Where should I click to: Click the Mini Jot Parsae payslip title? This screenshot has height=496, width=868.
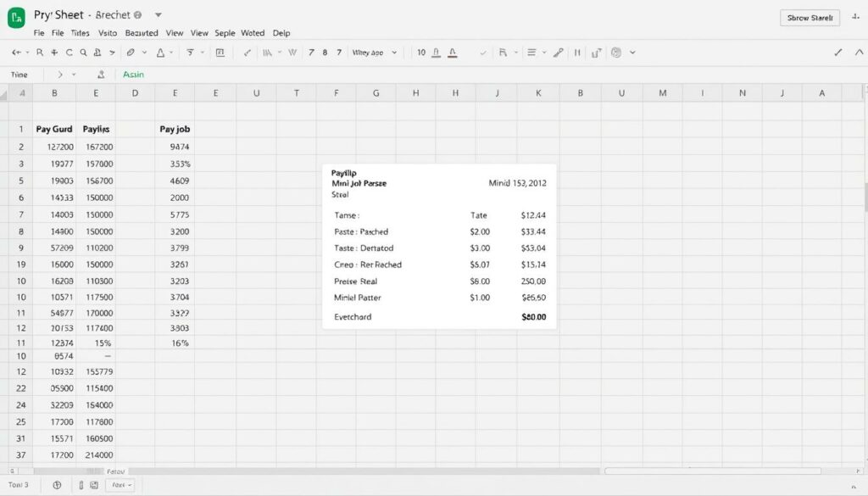point(359,183)
